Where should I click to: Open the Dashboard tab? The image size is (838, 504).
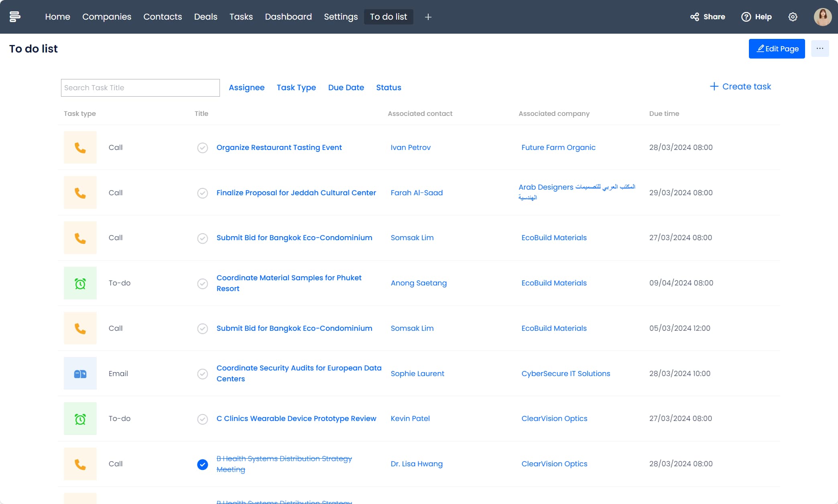288,17
